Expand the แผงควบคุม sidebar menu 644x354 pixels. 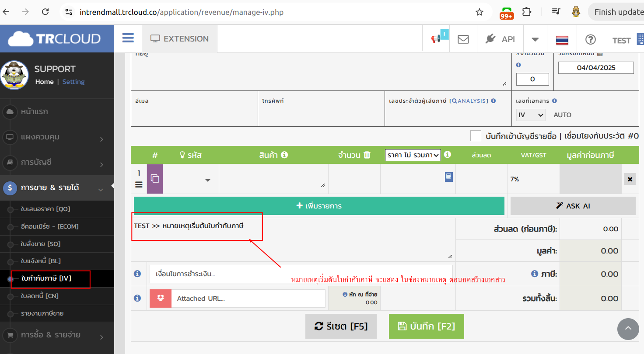57,137
